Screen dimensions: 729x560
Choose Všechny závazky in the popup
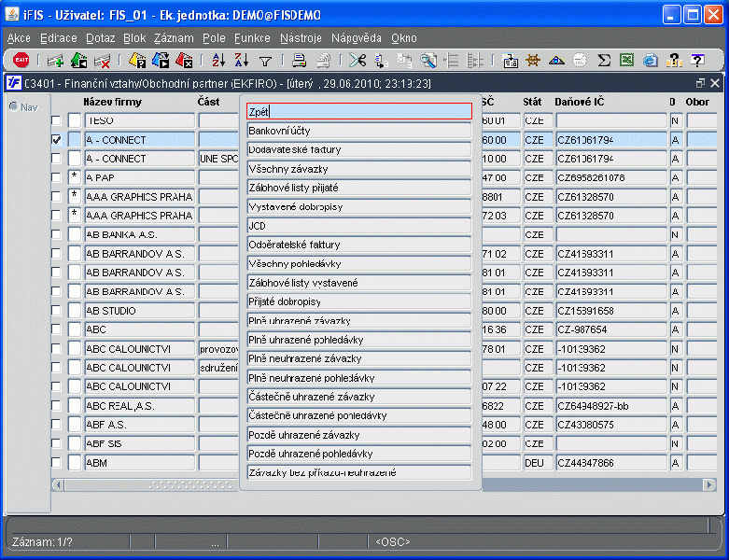[359, 169]
